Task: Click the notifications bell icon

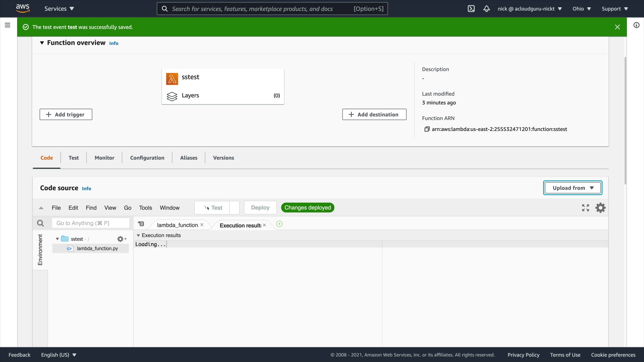Action: point(486,9)
